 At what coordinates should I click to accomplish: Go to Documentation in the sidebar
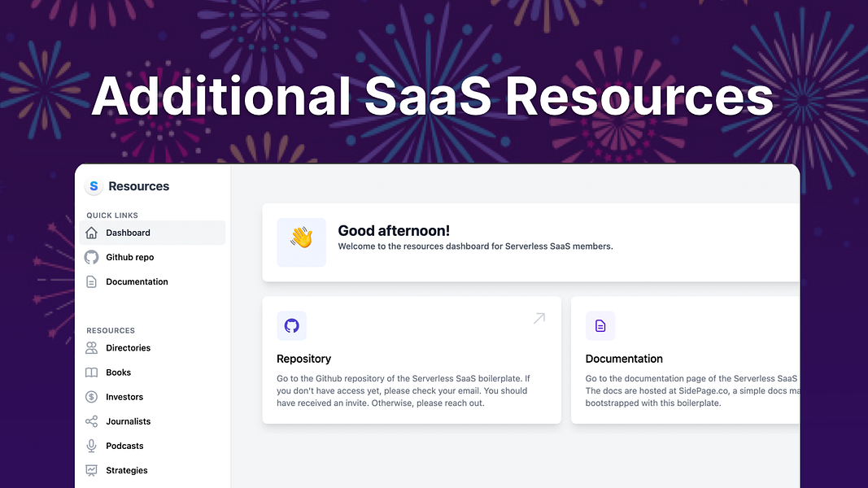(152, 281)
